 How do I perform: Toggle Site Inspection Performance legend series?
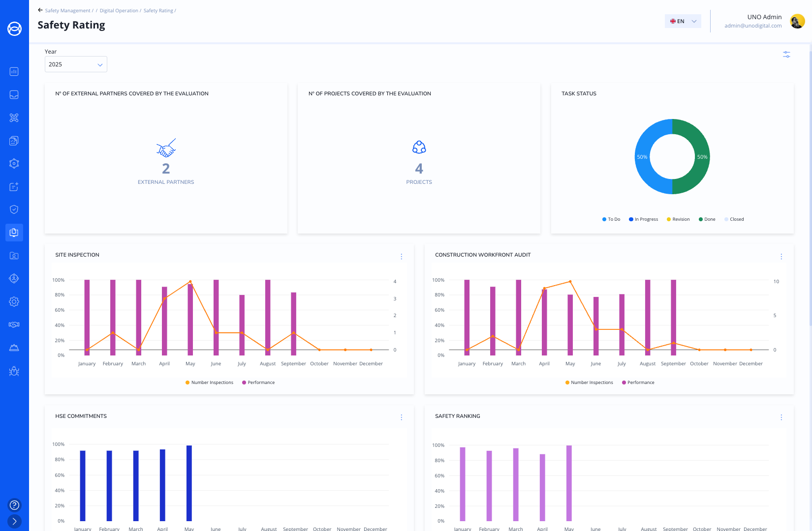pos(258,383)
